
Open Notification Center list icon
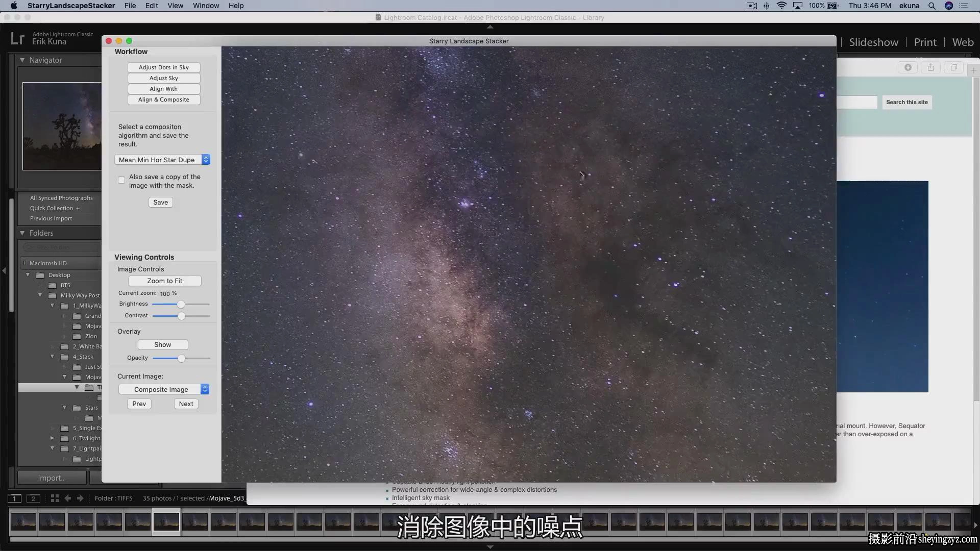(x=964, y=6)
